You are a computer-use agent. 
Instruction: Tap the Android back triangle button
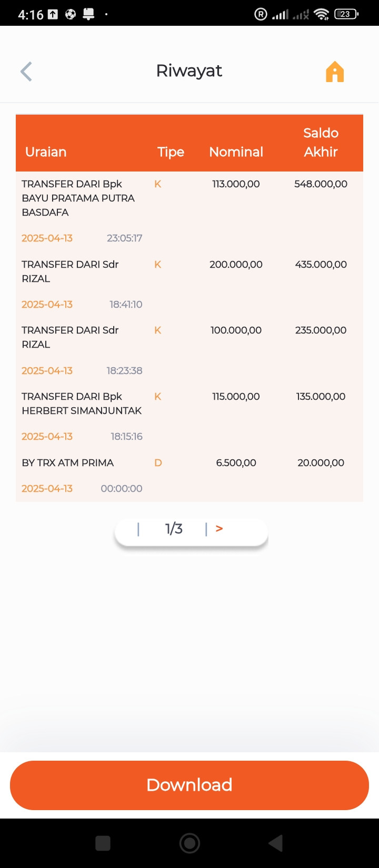click(276, 843)
